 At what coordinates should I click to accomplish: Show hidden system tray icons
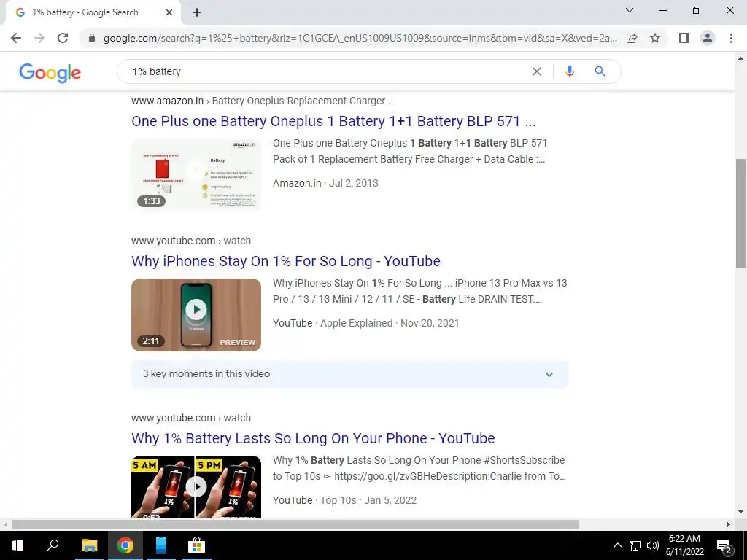(617, 545)
